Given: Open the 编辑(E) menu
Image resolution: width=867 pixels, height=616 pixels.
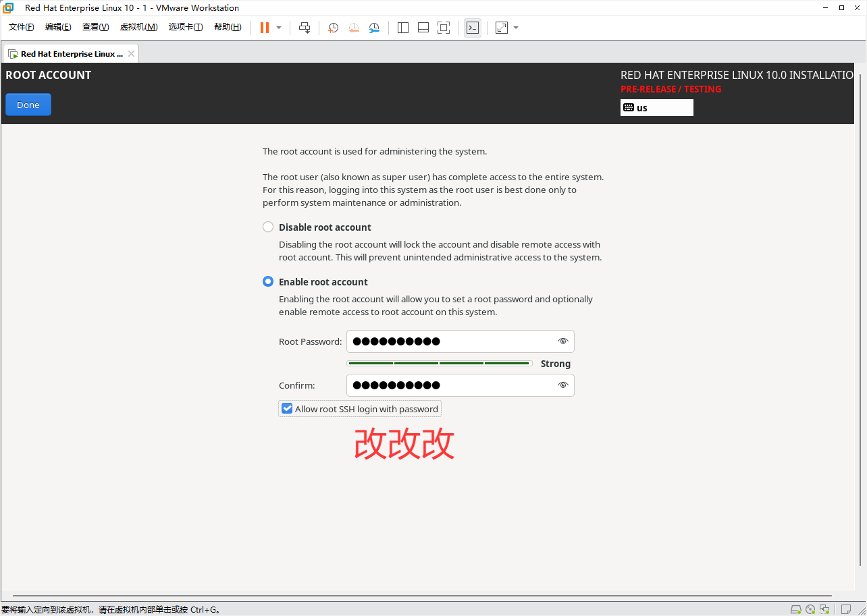Looking at the screenshot, I should tap(58, 27).
